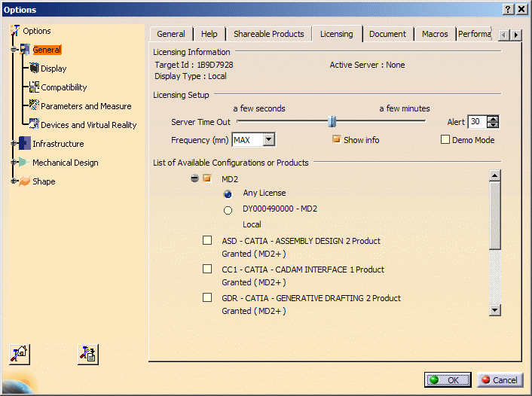Select Display in the options tree
Image resolution: width=532 pixels, height=396 pixels.
(54, 69)
